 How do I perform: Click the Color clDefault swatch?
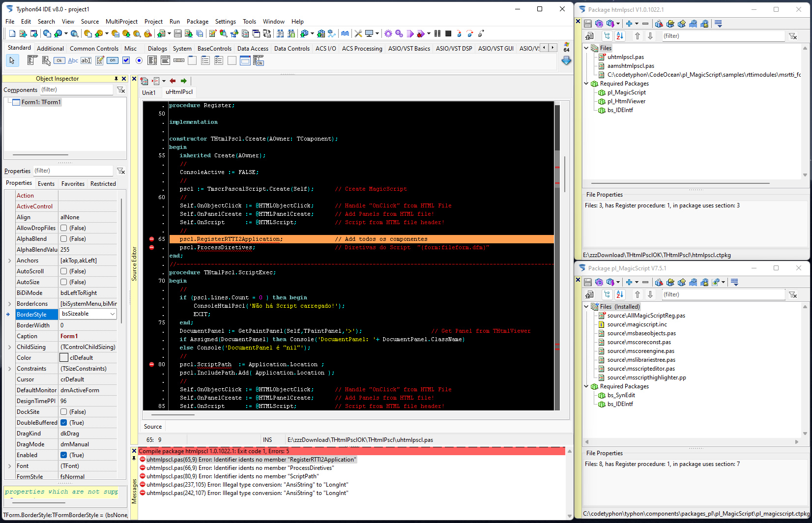64,358
